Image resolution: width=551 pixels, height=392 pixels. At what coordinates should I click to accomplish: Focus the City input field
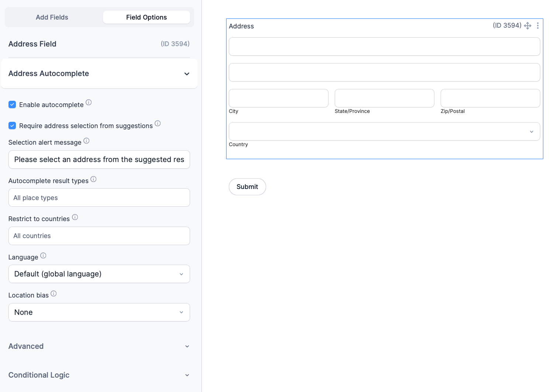(x=279, y=98)
